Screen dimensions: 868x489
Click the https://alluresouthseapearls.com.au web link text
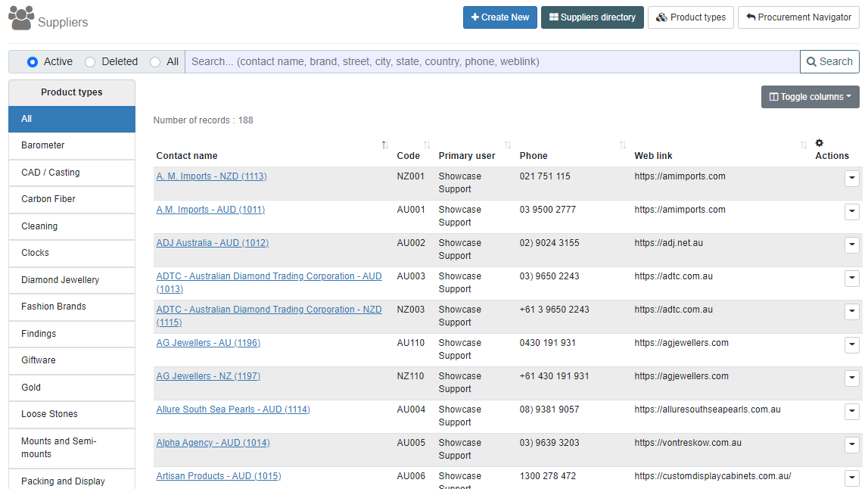[x=708, y=410]
